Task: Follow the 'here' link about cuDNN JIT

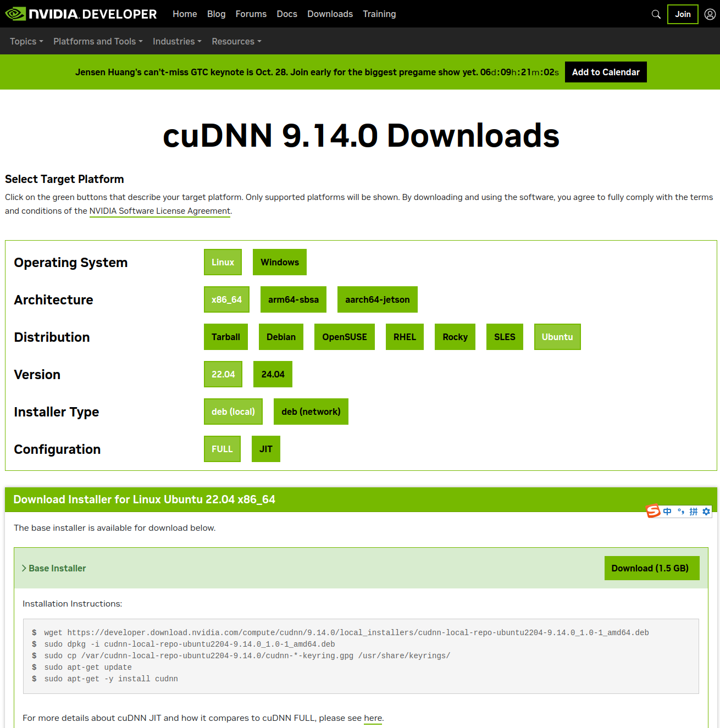Action: pos(373,718)
